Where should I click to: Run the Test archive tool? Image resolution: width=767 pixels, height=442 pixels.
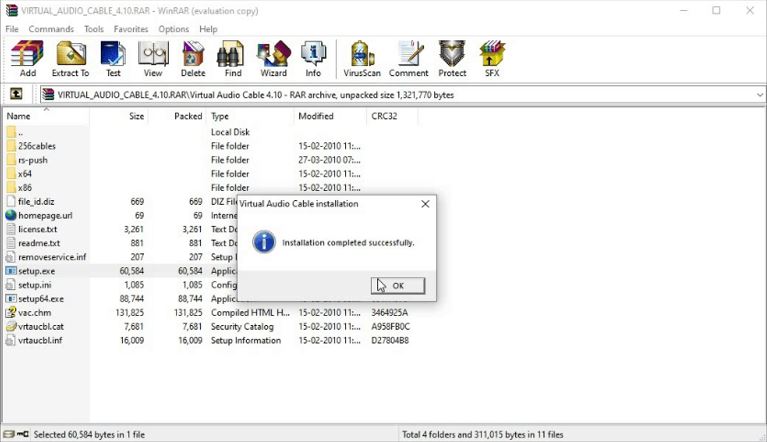coord(113,59)
